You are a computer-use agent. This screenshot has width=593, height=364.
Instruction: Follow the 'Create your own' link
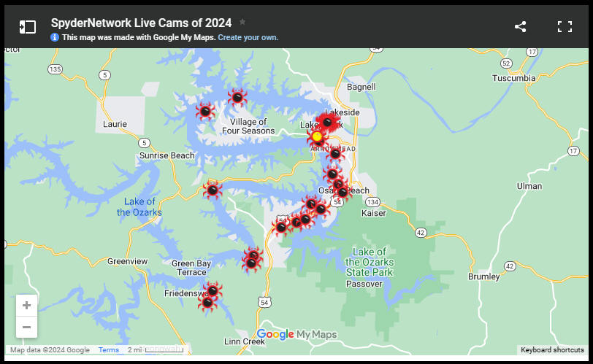coord(248,37)
